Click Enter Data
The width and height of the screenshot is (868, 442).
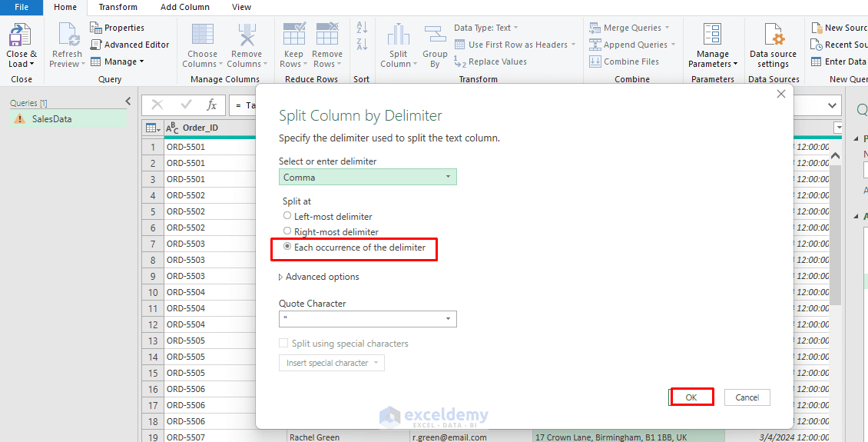point(838,62)
